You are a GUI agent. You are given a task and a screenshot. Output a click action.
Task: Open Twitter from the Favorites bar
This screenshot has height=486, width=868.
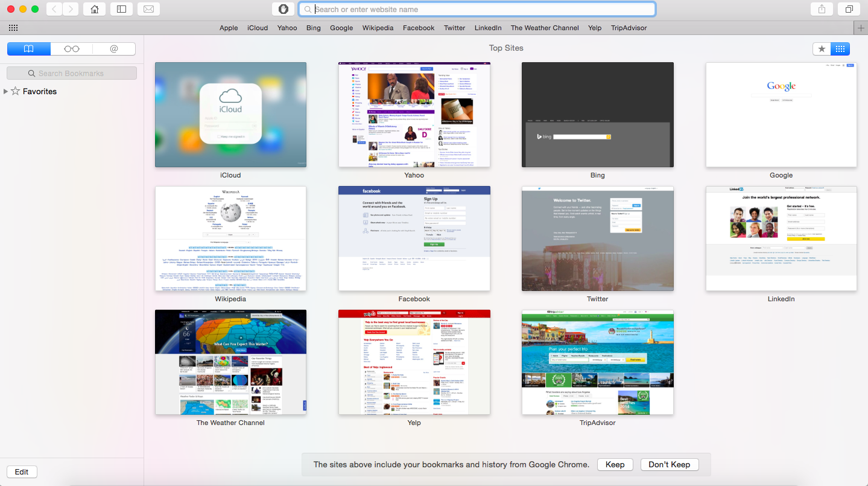pyautogui.click(x=455, y=28)
